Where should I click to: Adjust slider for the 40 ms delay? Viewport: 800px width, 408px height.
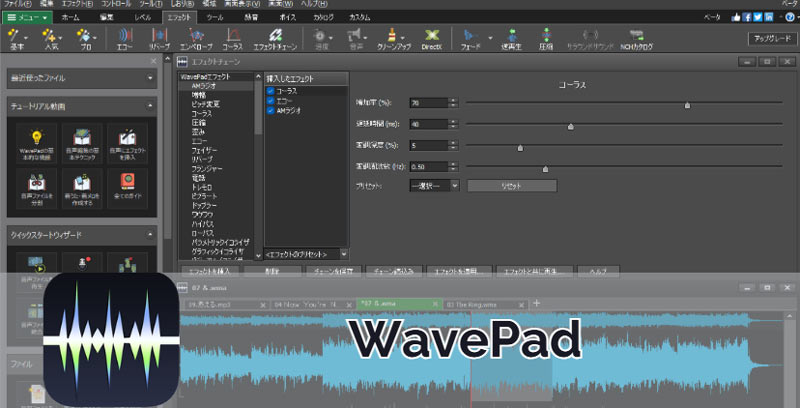(570, 126)
